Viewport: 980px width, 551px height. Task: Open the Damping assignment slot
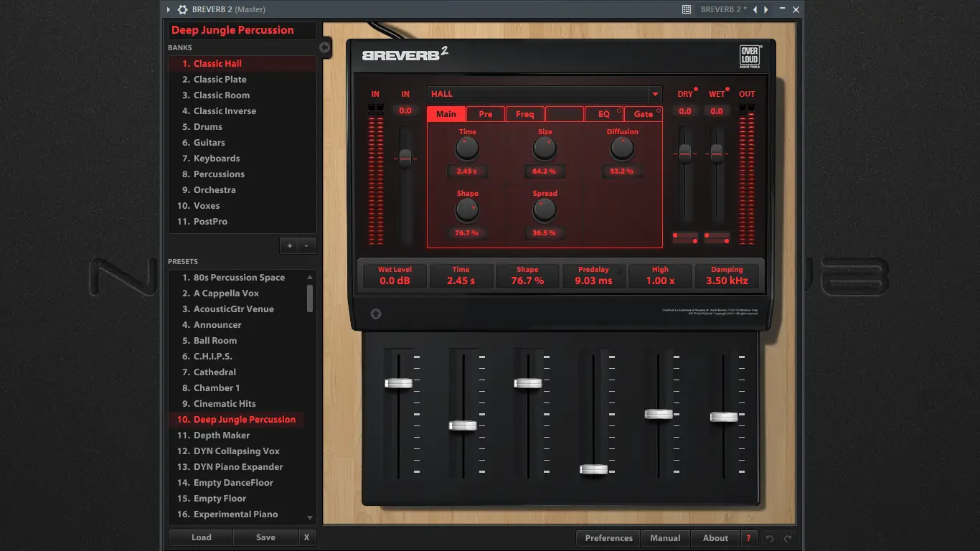click(x=727, y=276)
